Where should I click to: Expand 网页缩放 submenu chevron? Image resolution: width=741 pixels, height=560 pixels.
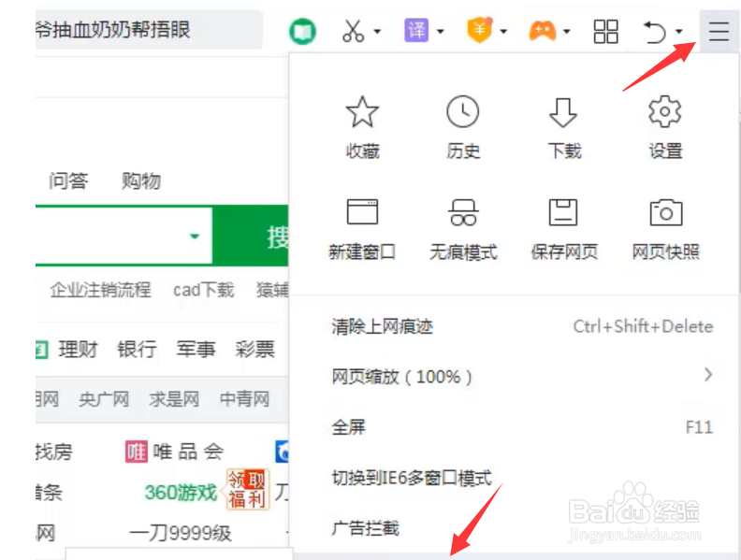click(x=707, y=375)
